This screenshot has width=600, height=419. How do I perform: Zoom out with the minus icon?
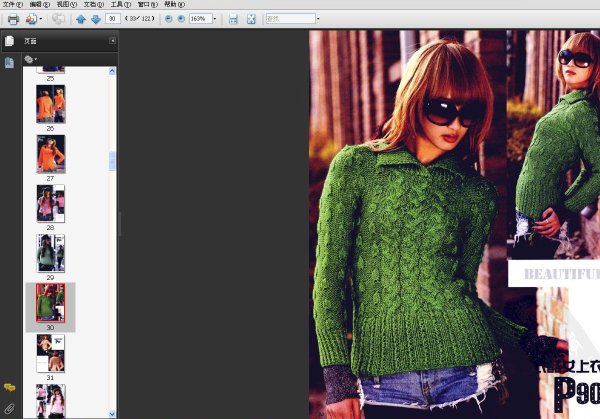(x=168, y=19)
